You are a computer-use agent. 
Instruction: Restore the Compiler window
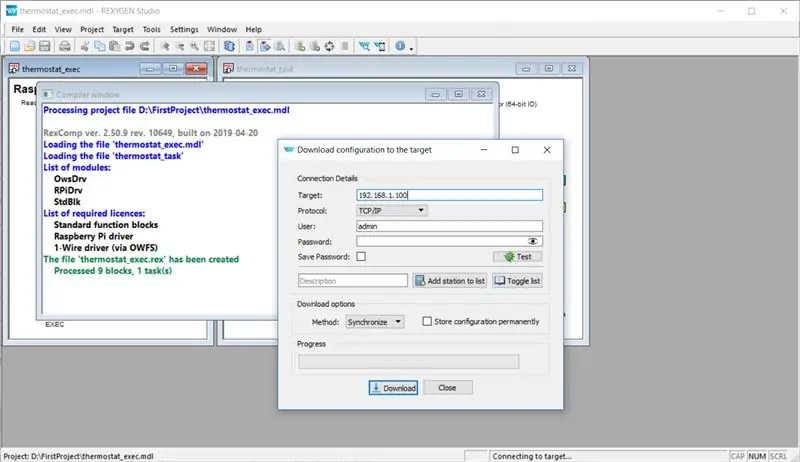pyautogui.click(x=458, y=94)
